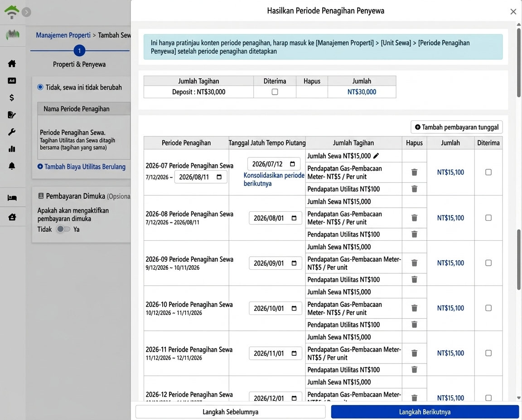Tick Diterima checkbox for 2026-08 period
Image resolution: width=522 pixels, height=420 pixels.
pos(488,218)
